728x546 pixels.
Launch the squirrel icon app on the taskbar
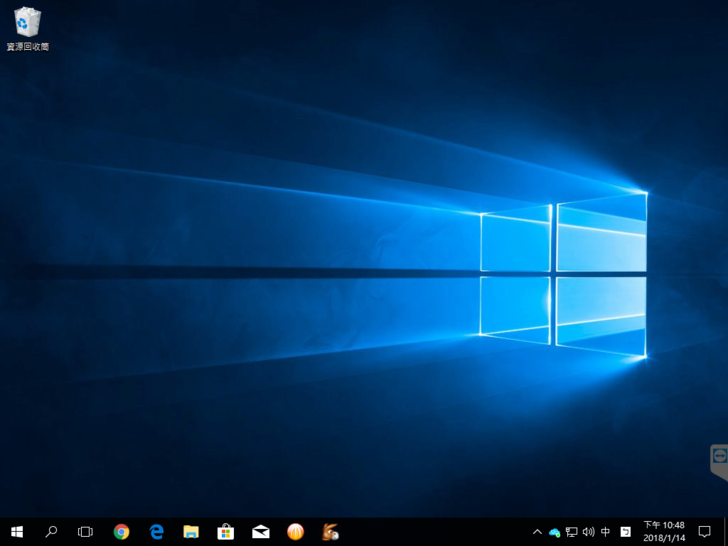coord(331,532)
